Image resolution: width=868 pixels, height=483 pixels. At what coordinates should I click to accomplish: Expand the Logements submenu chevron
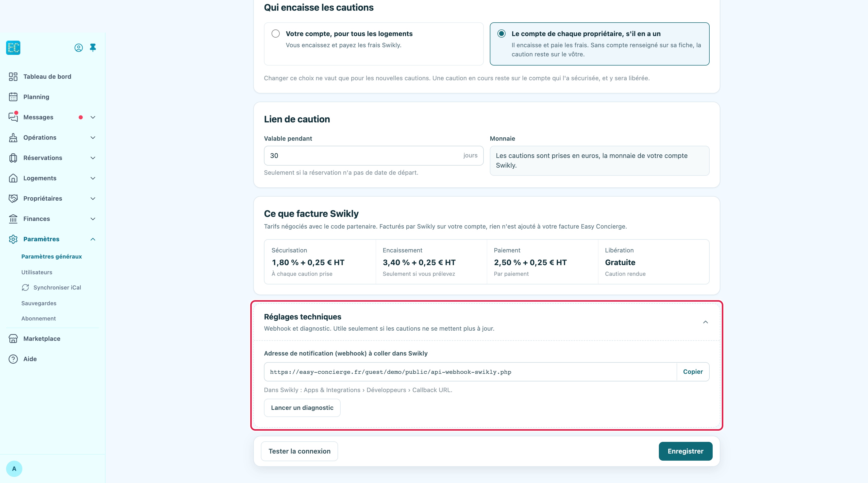[x=93, y=178]
